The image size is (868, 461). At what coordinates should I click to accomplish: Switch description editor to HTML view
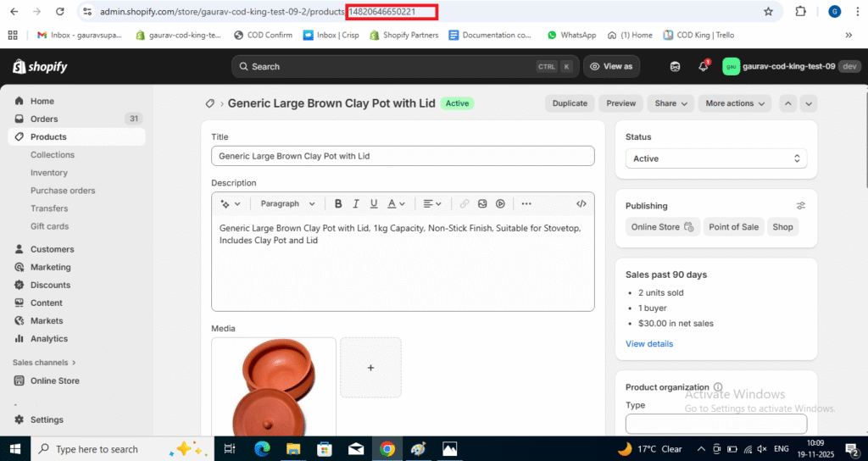581,203
